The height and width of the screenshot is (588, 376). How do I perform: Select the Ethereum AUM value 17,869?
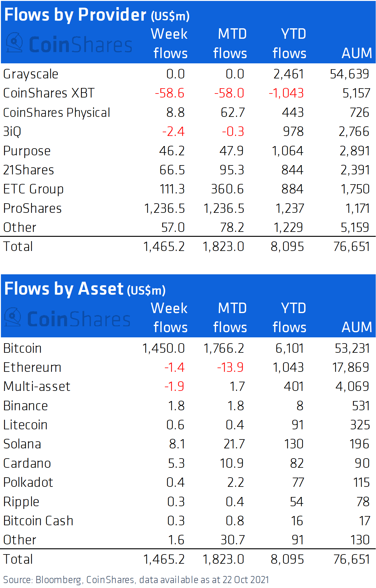[350, 367]
